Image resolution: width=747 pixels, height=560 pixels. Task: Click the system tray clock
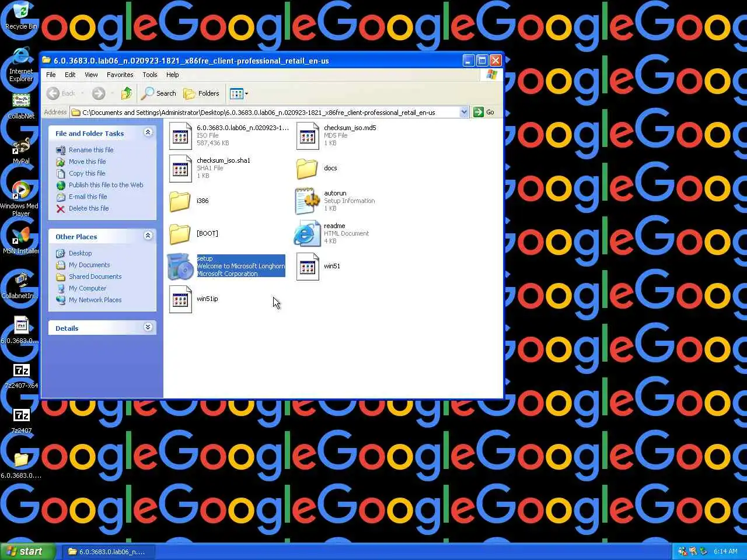(725, 551)
